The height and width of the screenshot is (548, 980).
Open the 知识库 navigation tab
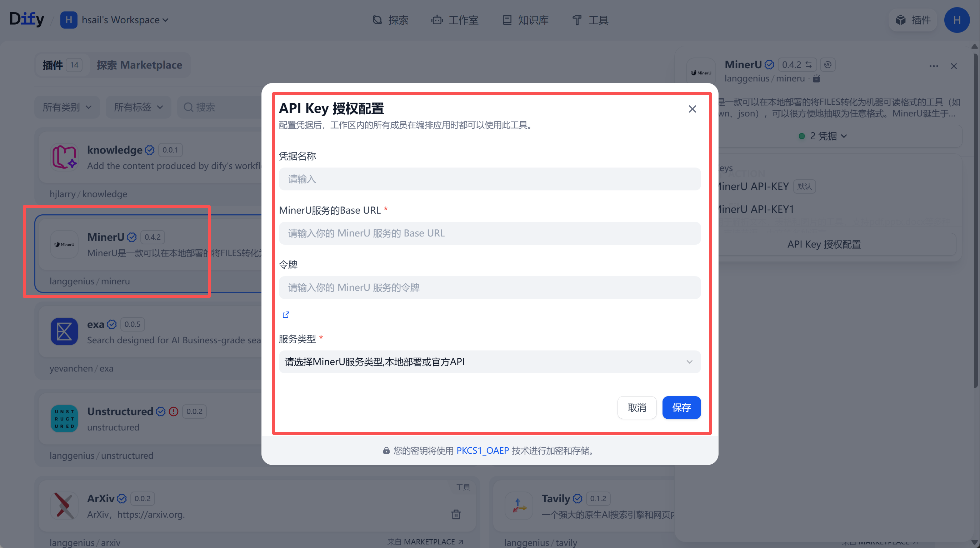pyautogui.click(x=525, y=20)
